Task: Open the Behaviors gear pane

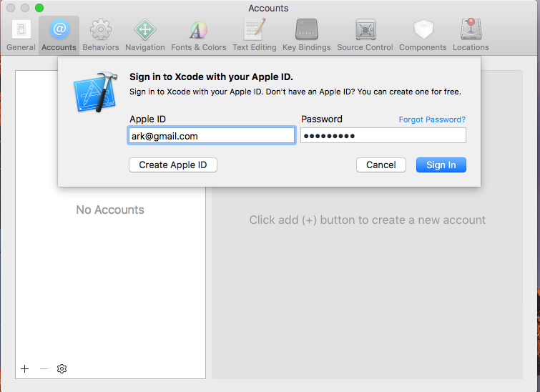Action: [x=101, y=36]
